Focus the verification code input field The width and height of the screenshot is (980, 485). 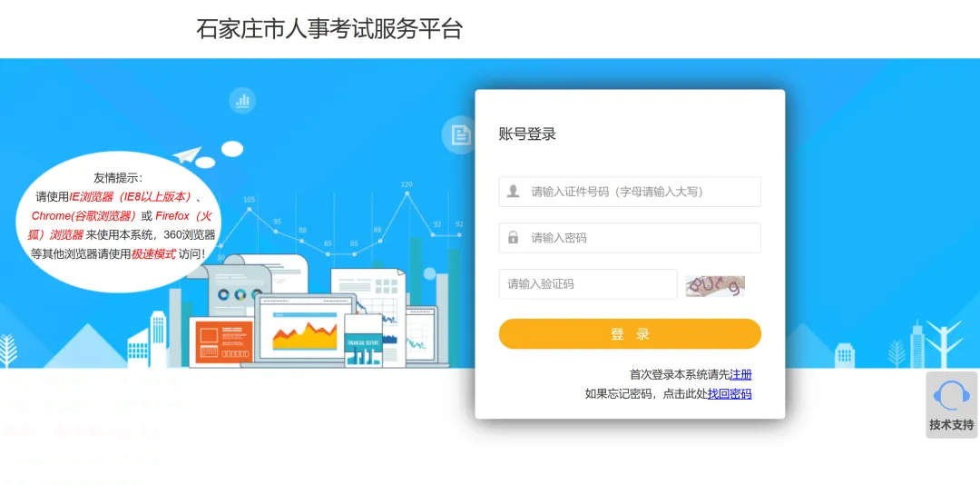point(587,284)
